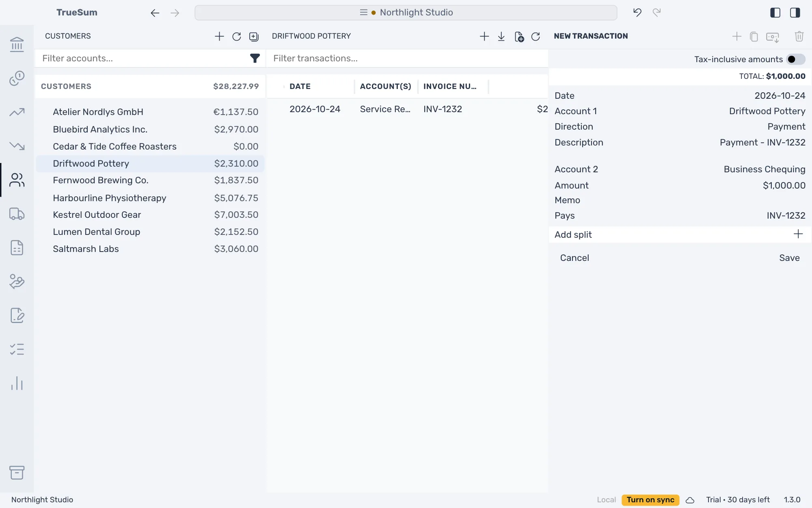Viewport: 812px width, 508px height.
Task: Click the payment download icon in New Transaction
Action: click(x=773, y=37)
